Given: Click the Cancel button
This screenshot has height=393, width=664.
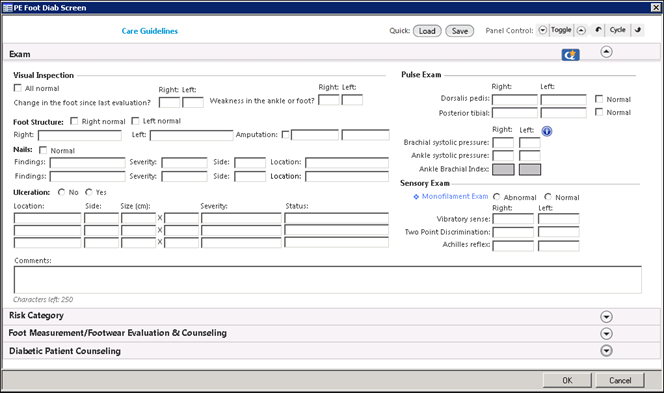Looking at the screenshot, I should (620, 380).
